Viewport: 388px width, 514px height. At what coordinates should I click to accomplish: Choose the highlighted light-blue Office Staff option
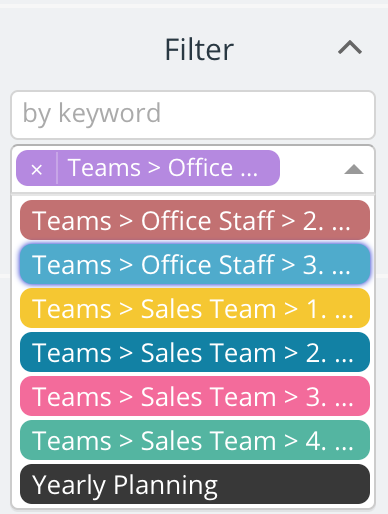pyautogui.click(x=195, y=264)
